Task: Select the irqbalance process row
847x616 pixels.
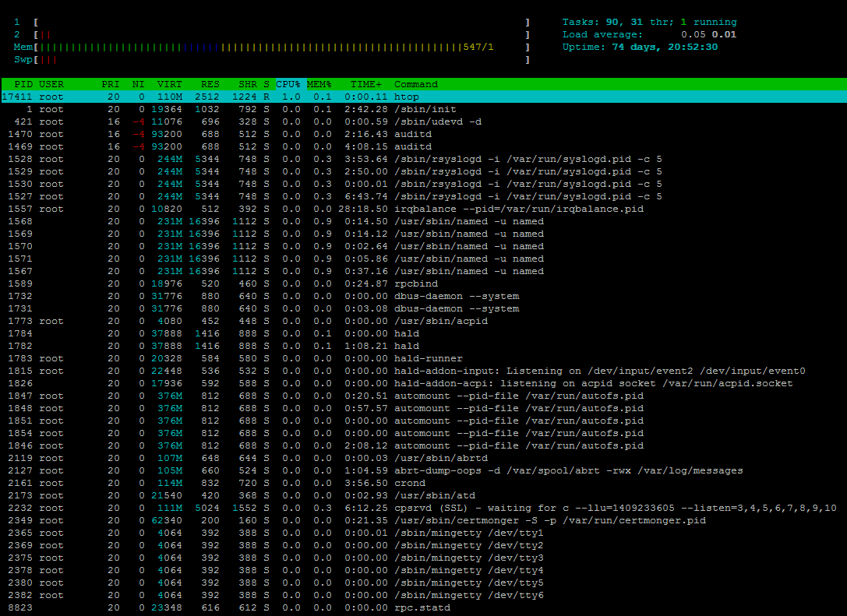Action: coord(234,209)
